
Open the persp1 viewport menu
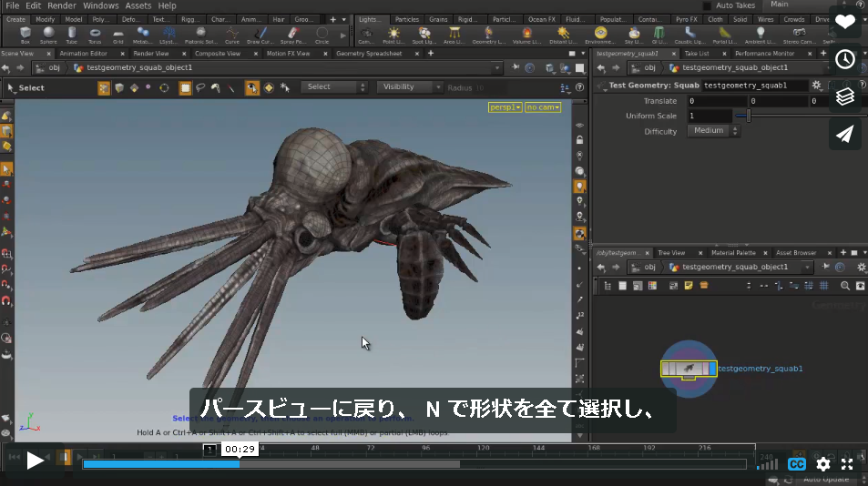click(505, 107)
